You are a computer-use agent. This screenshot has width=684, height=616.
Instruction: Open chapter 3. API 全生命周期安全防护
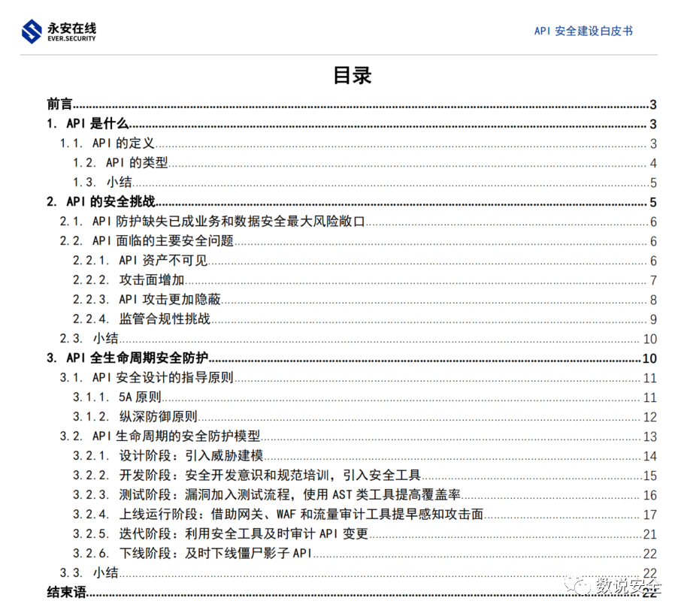pos(352,358)
